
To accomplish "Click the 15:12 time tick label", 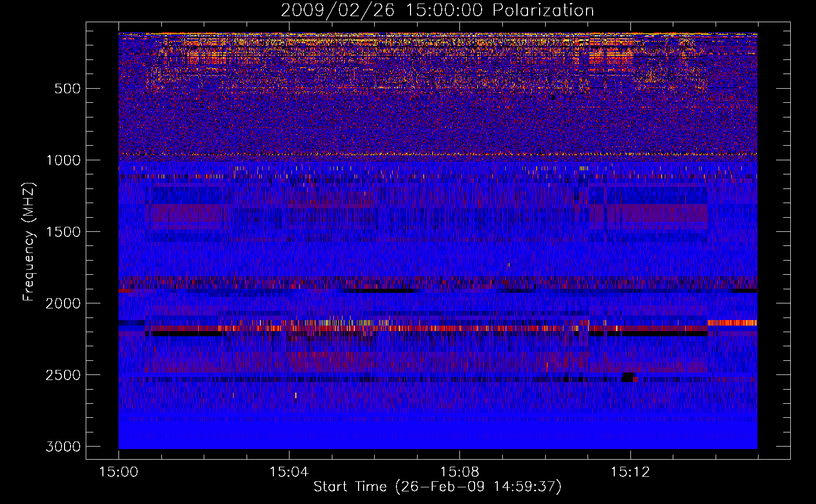I will pyautogui.click(x=630, y=472).
